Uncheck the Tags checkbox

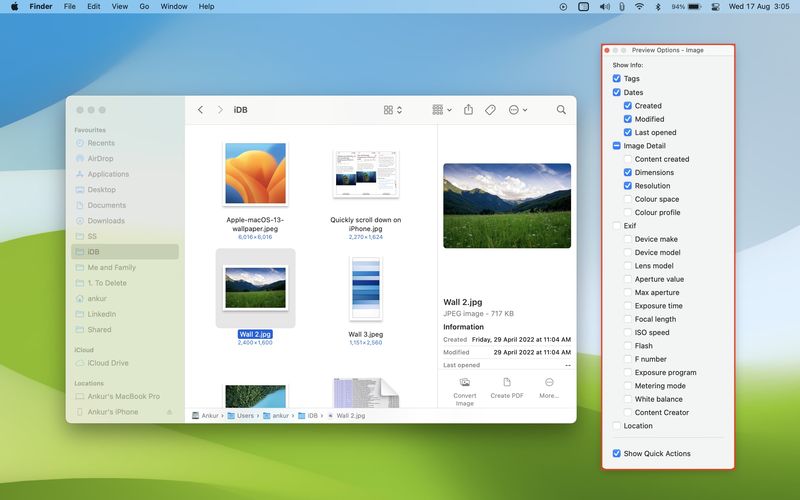(616, 79)
